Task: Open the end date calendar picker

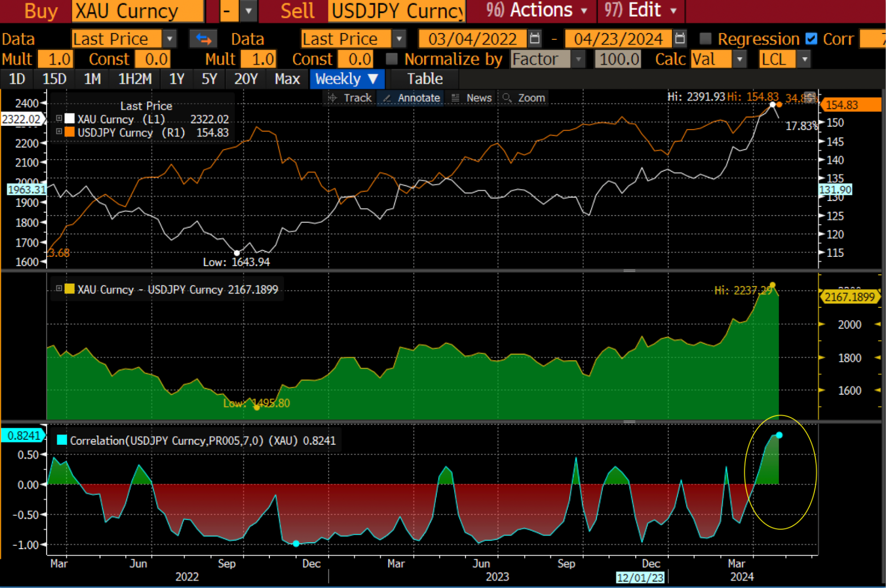Action: [x=680, y=39]
